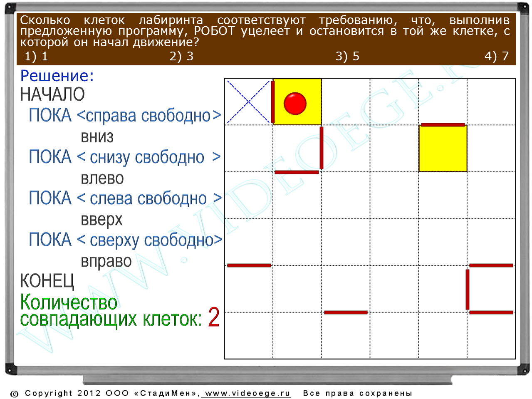Click the question text in the brown header
This screenshot has width=532, height=399.
click(x=265, y=31)
